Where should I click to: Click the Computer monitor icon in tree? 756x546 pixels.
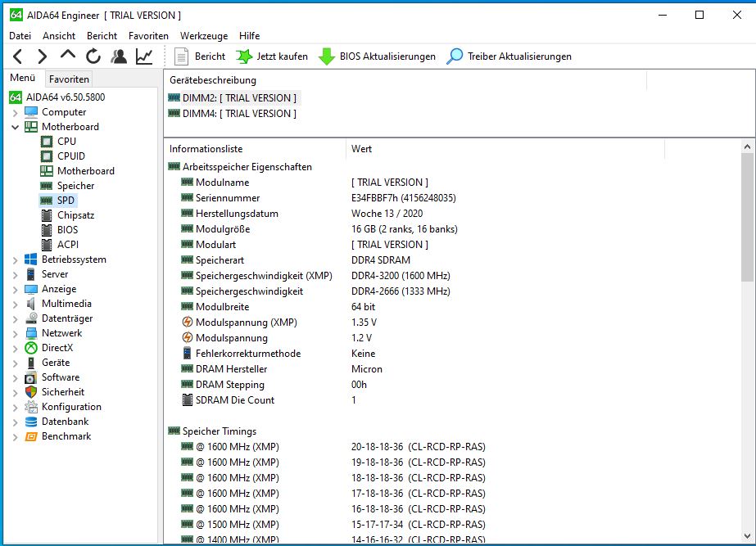pyautogui.click(x=31, y=112)
